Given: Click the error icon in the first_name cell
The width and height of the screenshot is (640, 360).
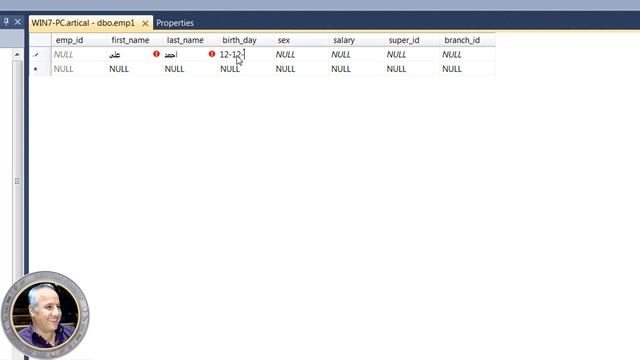Looking at the screenshot, I should [x=156, y=54].
